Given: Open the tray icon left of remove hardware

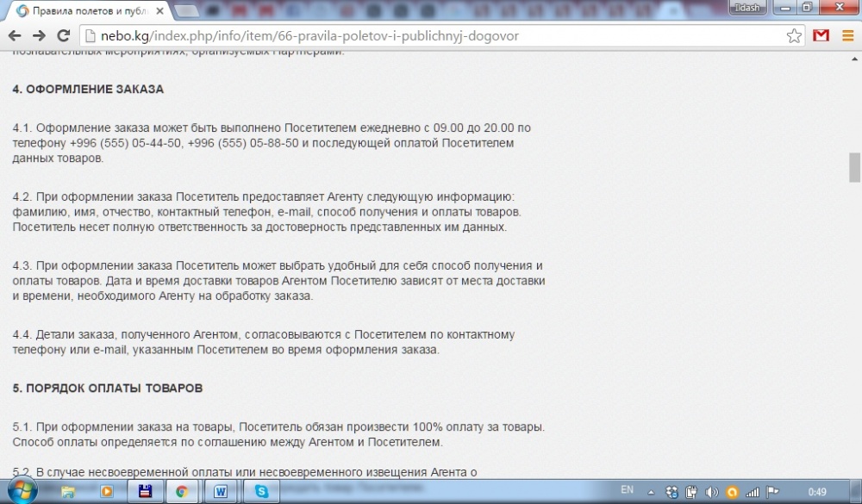Looking at the screenshot, I should coord(671,492).
